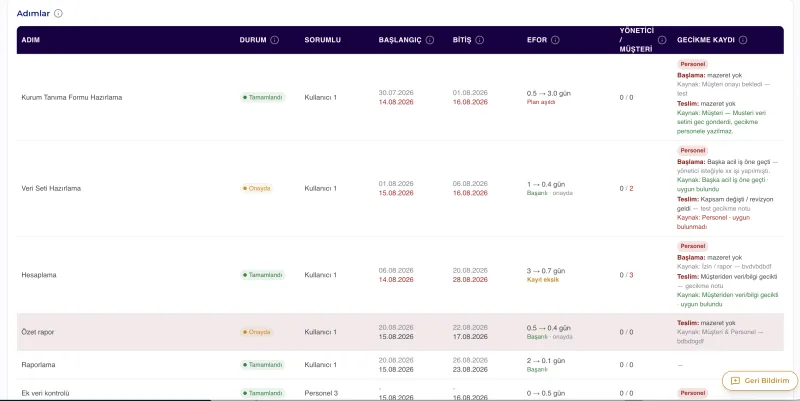The height and width of the screenshot is (401, 800).
Task: Click Onayda status of Veri Seti Hazırlama
Action: coord(256,188)
